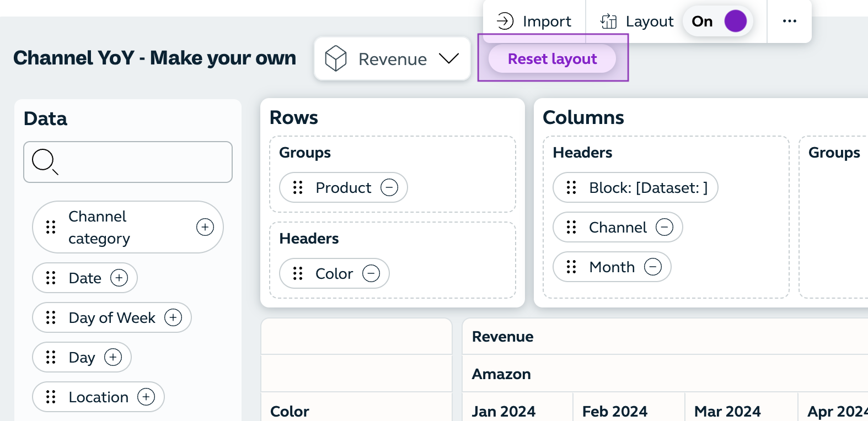
Task: Click the plus icon next to Location
Action: click(x=146, y=397)
